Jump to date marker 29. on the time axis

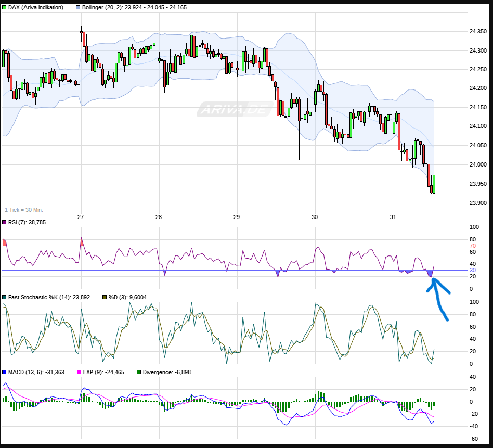pos(237,217)
